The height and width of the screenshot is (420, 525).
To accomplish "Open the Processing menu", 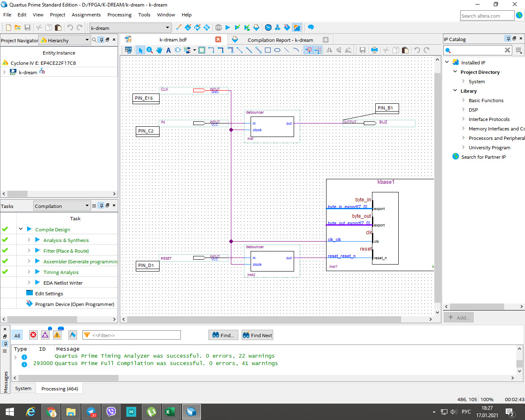I will (119, 15).
